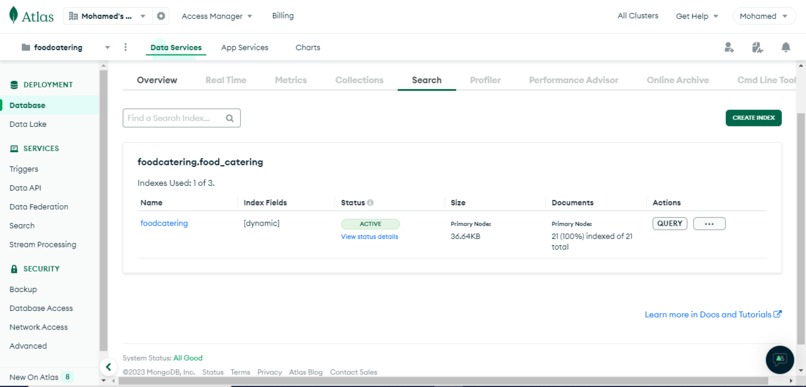Open the Collections tab

click(359, 80)
